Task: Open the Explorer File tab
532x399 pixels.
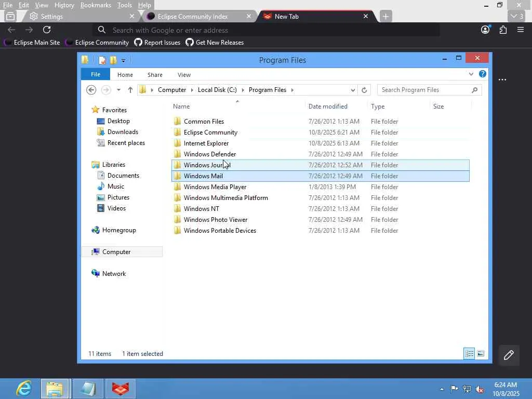Action: tap(96, 74)
